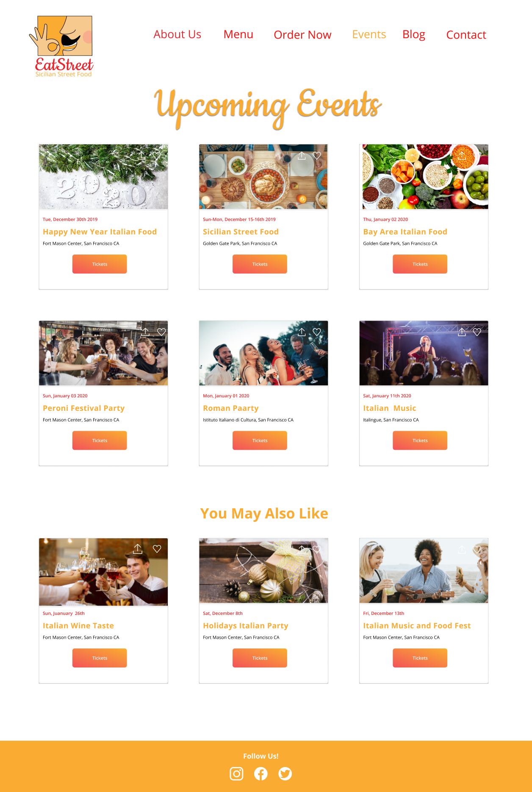
Task: Favorite the Roman Paarty event heart
Action: 317,332
